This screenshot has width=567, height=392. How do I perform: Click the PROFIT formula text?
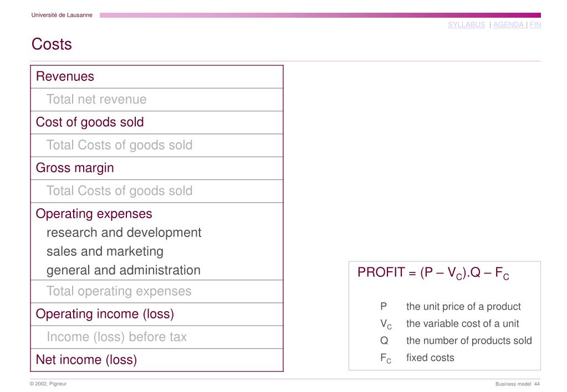(433, 273)
